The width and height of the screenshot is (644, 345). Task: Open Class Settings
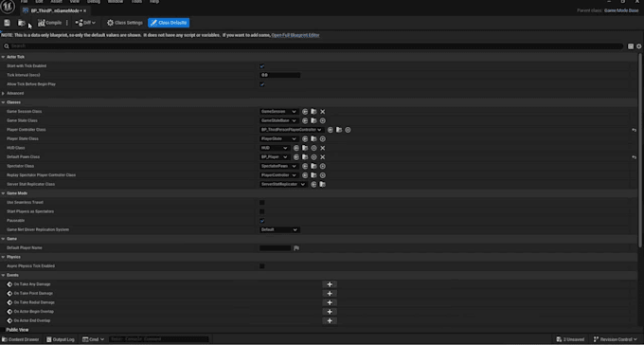125,23
